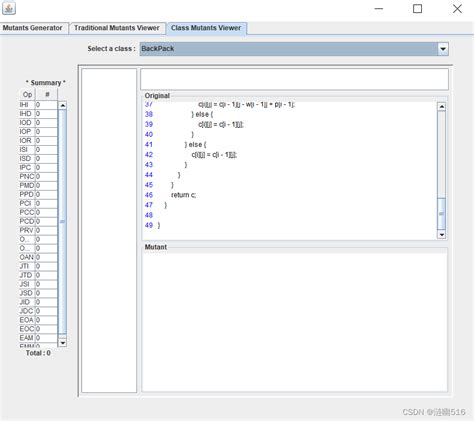Click the Java application icon in title bar

(9, 8)
